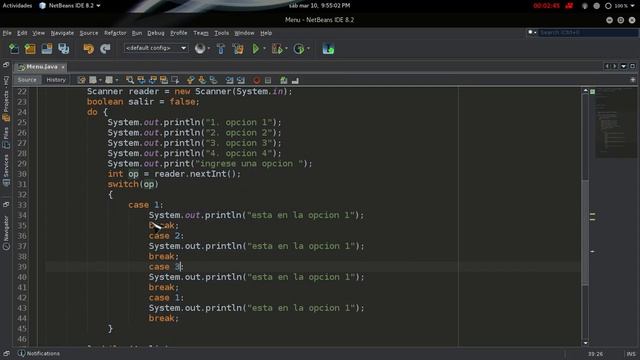Switch editor to Source view
This screenshot has height=360, width=640.
click(27, 80)
